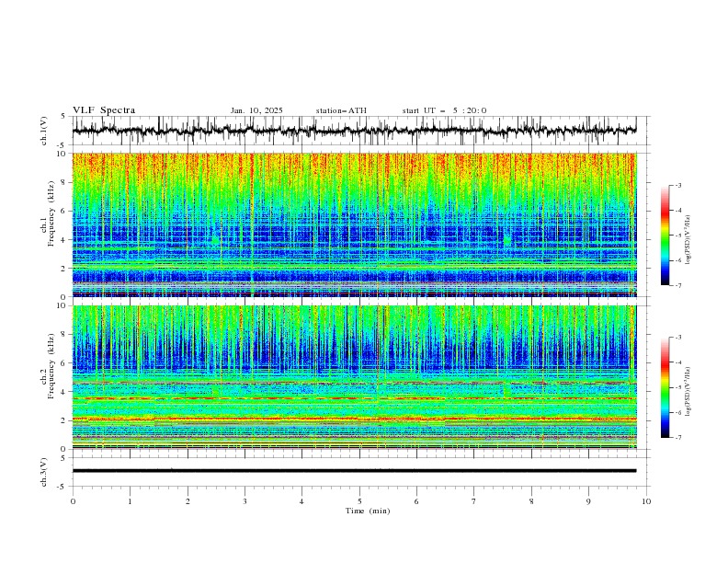Click the "5" tick on the Time axis
This screenshot has width=728, height=563.
click(x=359, y=501)
